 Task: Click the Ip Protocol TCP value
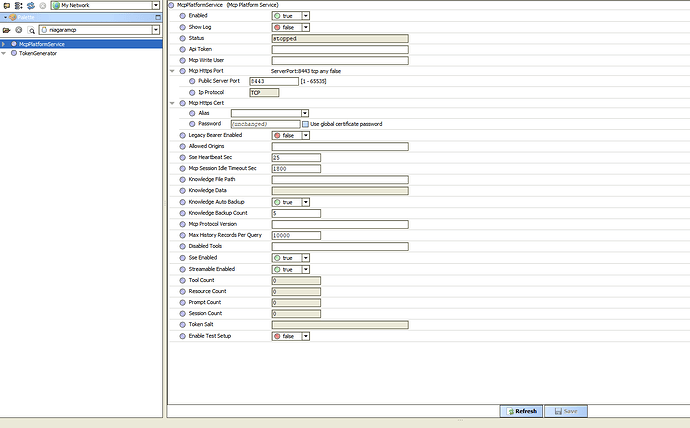(264, 92)
